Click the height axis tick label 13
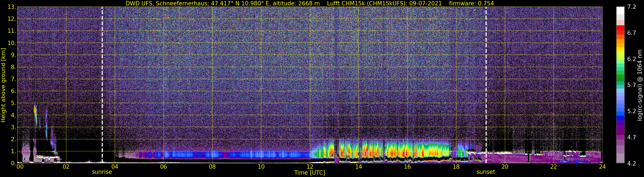This screenshot has height=177, width=644. (12, 7)
